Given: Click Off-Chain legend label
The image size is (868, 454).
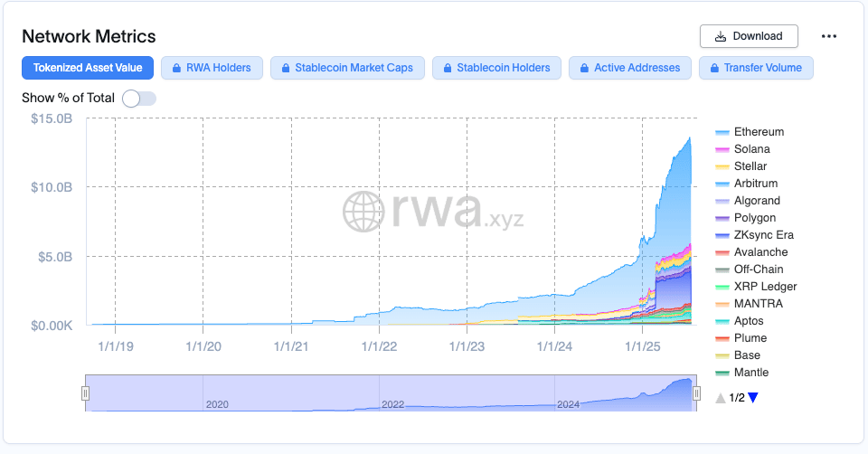Looking at the screenshot, I should tap(759, 270).
